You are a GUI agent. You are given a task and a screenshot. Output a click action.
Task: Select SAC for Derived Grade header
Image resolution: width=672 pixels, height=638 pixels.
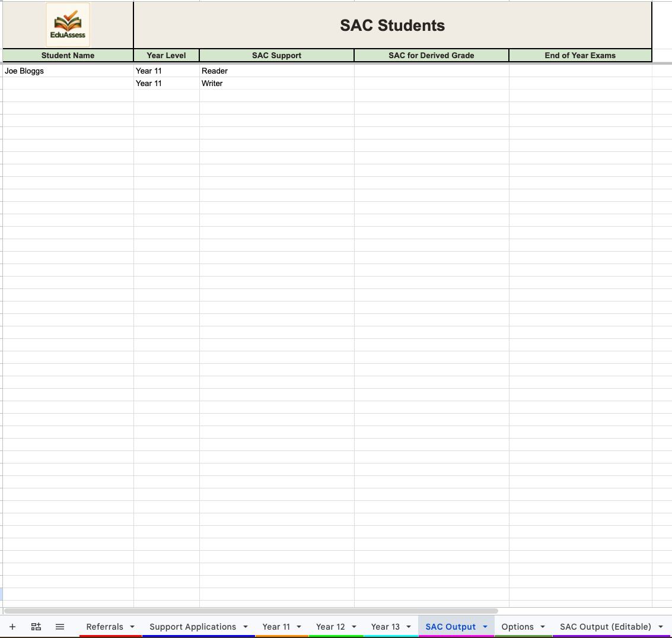tap(432, 55)
